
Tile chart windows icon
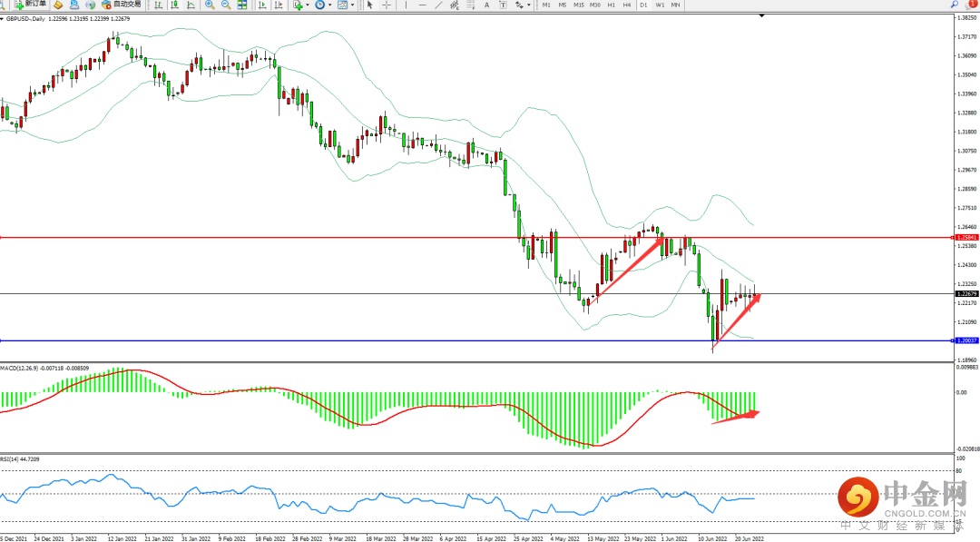242,5
